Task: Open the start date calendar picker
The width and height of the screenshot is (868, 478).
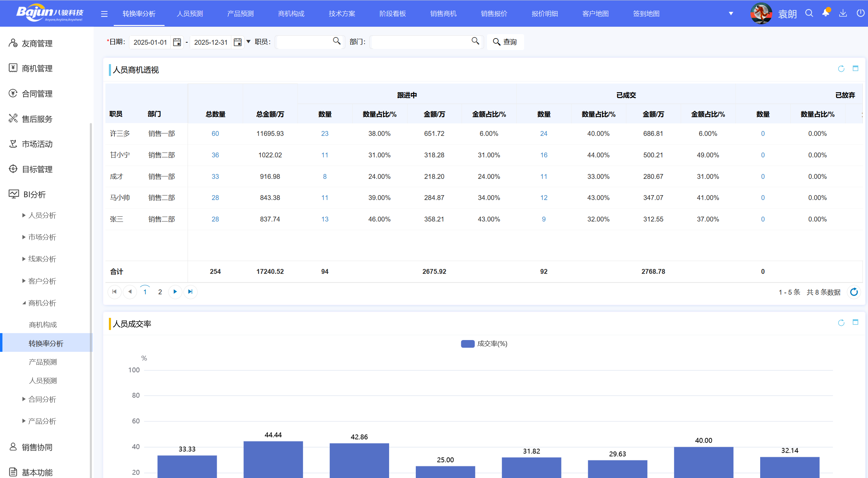Action: [177, 42]
